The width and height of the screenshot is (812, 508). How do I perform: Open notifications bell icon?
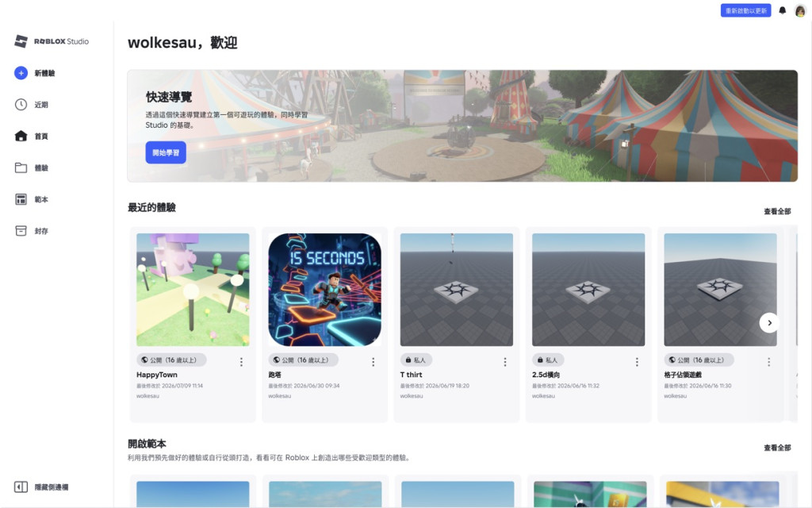(x=783, y=10)
